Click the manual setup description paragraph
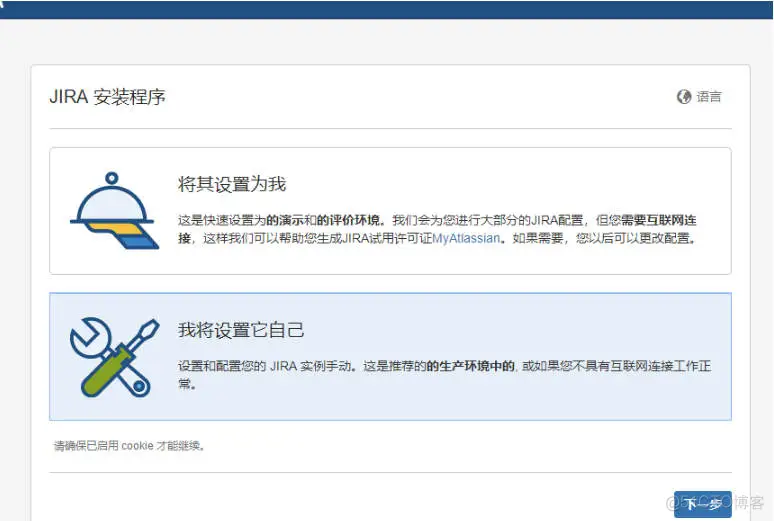Image resolution: width=774 pixels, height=521 pixels. pos(444,375)
